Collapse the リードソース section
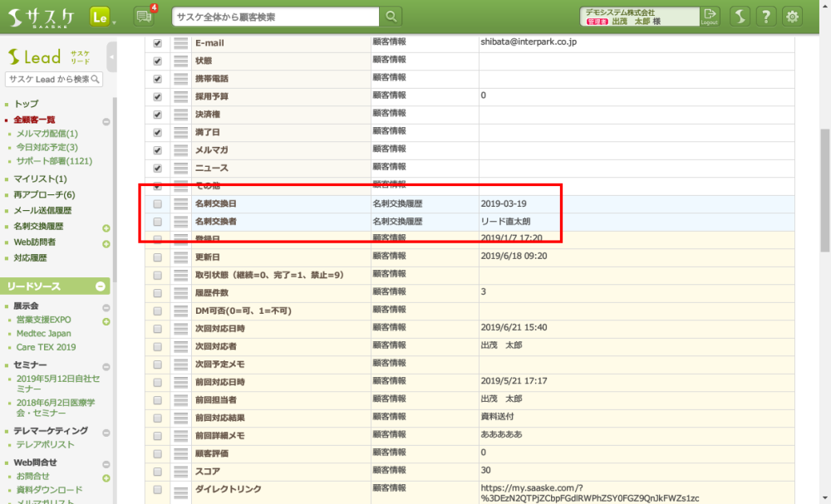The image size is (831, 504). point(101,286)
